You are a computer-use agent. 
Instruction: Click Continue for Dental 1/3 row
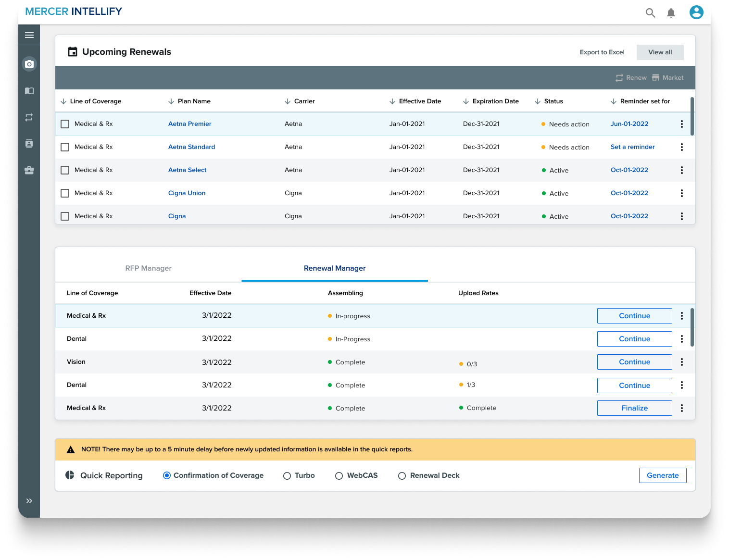pyautogui.click(x=635, y=386)
